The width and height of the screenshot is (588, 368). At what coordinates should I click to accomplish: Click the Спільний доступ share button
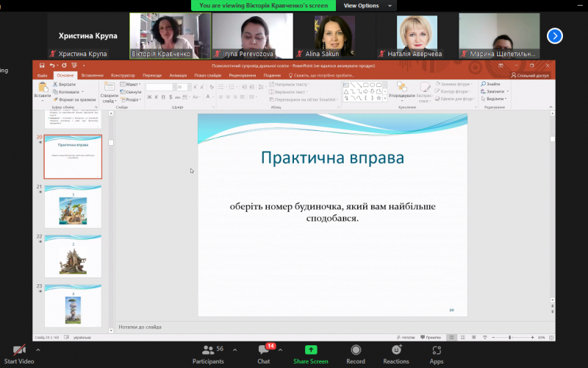[x=530, y=76]
